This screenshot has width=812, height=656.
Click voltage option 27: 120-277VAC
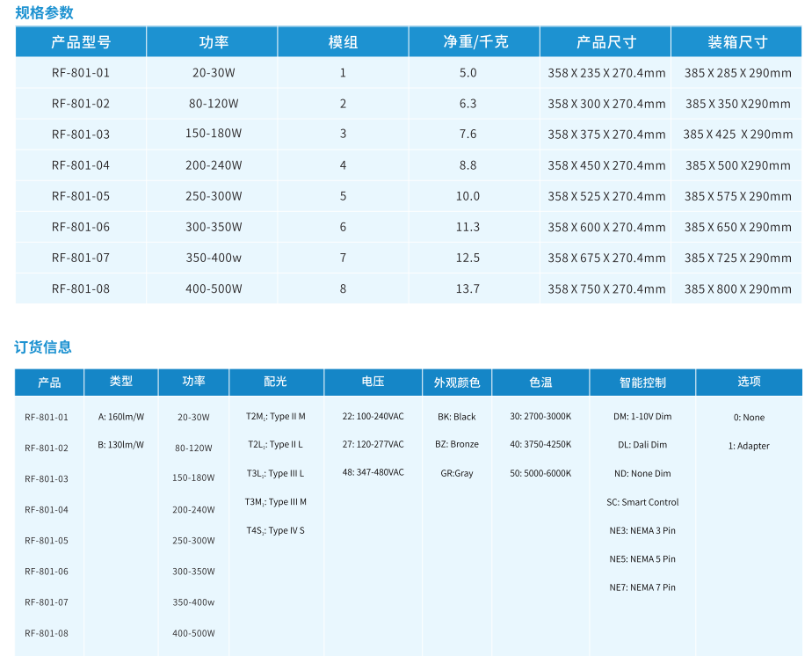click(x=373, y=444)
